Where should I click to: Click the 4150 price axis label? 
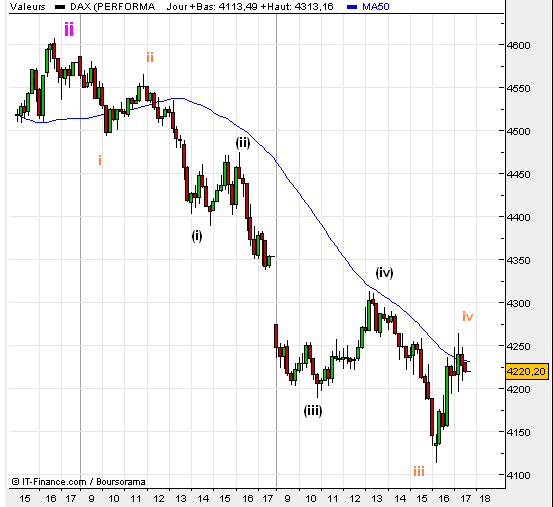pos(518,433)
